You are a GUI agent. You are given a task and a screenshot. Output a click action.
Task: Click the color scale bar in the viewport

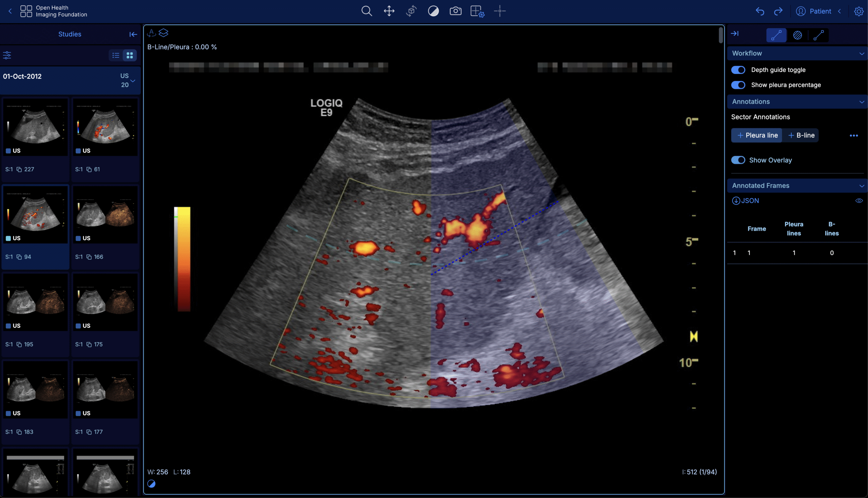[182, 258]
